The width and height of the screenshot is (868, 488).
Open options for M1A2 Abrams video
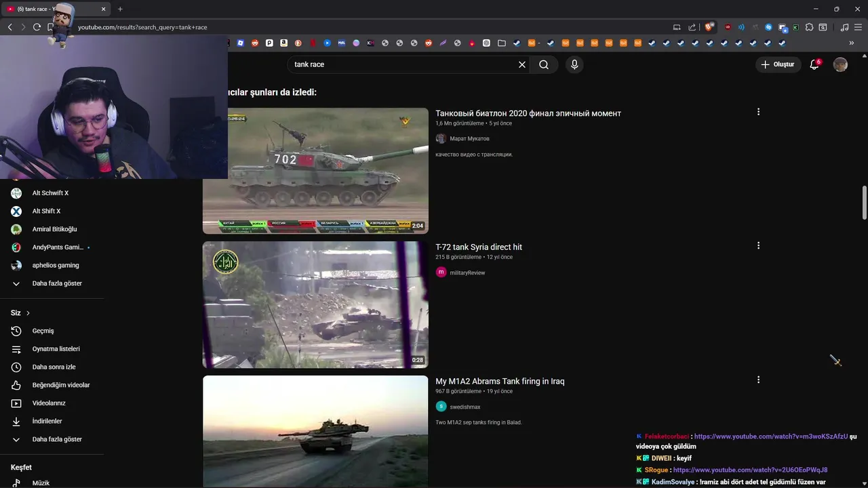tap(758, 380)
